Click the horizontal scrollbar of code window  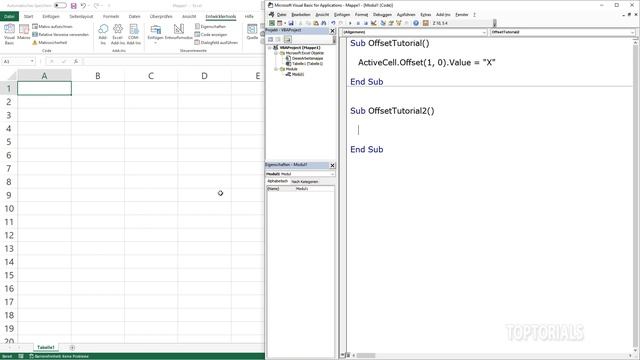(x=492, y=356)
